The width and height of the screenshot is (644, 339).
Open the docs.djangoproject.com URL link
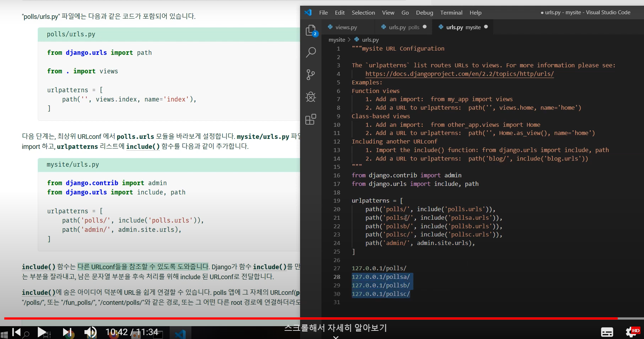(x=459, y=74)
